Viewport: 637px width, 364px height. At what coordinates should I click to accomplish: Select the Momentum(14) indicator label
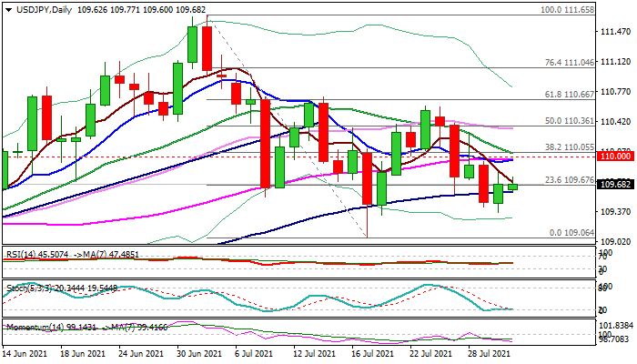pos(34,327)
